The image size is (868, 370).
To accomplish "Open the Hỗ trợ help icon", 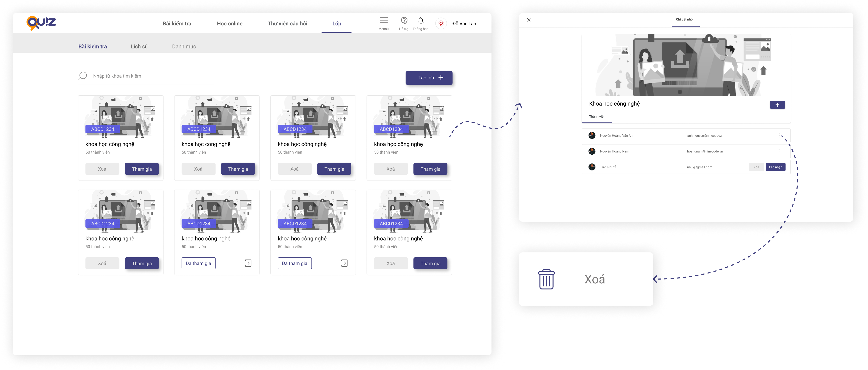I will 404,20.
